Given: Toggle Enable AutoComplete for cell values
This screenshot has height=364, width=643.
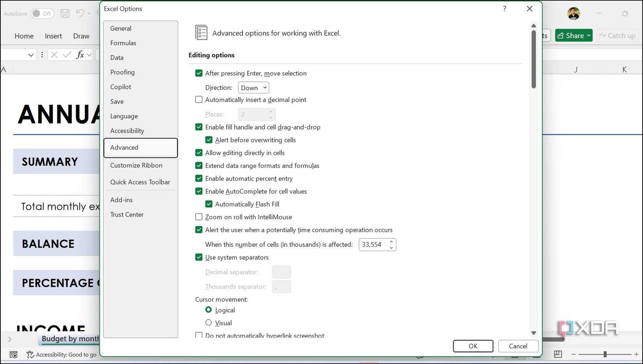Looking at the screenshot, I should click(x=199, y=191).
